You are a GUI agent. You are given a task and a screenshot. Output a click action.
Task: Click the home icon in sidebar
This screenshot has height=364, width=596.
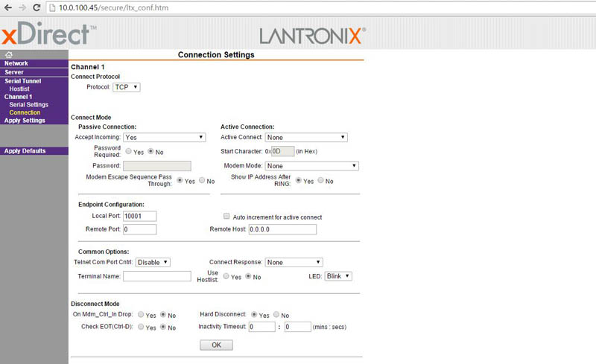pos(8,55)
